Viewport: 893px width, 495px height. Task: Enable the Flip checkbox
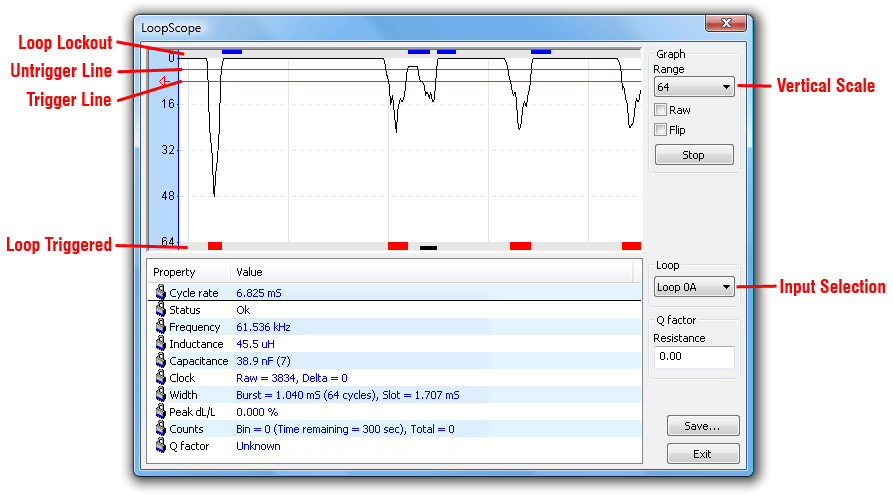click(x=661, y=130)
